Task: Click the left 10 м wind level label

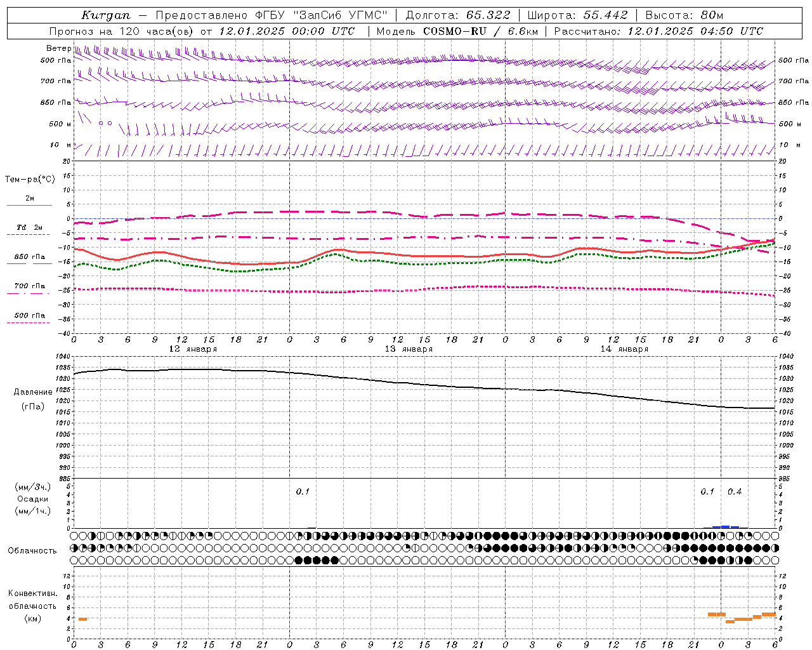Action: pyautogui.click(x=61, y=145)
